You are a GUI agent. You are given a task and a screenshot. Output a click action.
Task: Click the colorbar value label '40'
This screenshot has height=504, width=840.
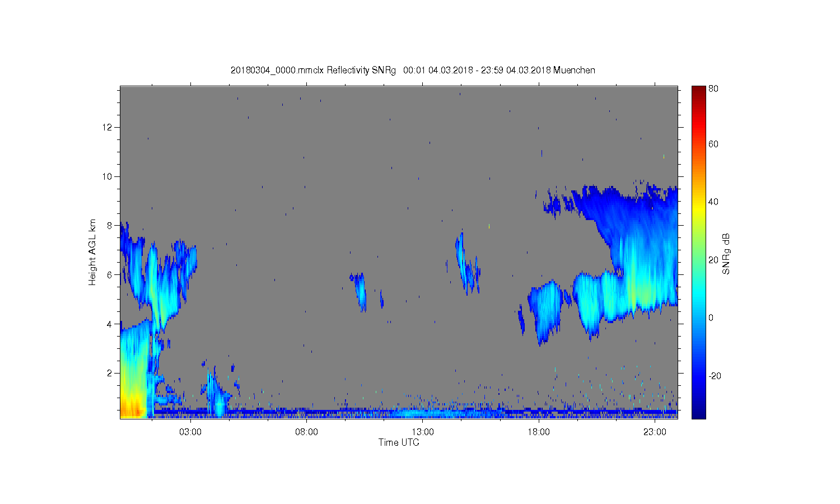click(713, 202)
